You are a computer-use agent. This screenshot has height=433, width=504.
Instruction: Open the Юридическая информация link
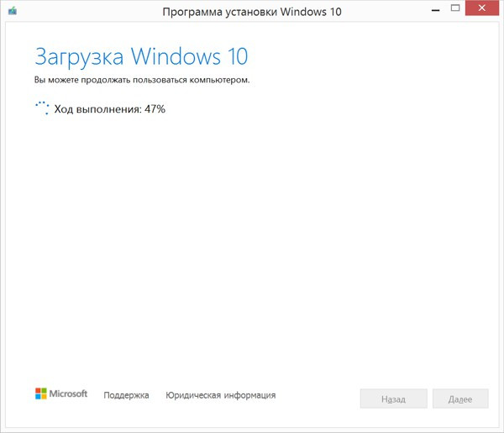click(220, 395)
